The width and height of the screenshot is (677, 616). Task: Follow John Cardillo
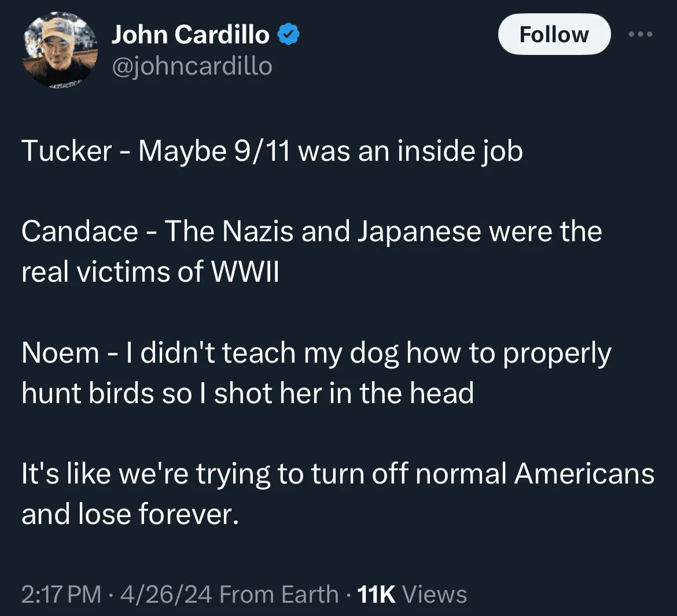pos(554,35)
